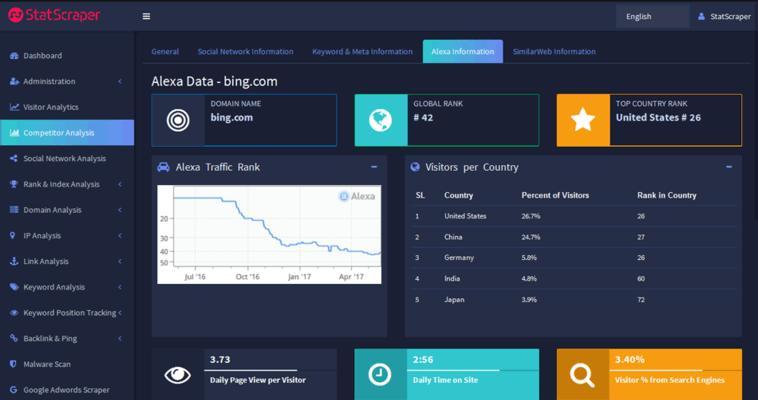Click the China row in country table
The height and width of the screenshot is (400, 758).
point(574,237)
